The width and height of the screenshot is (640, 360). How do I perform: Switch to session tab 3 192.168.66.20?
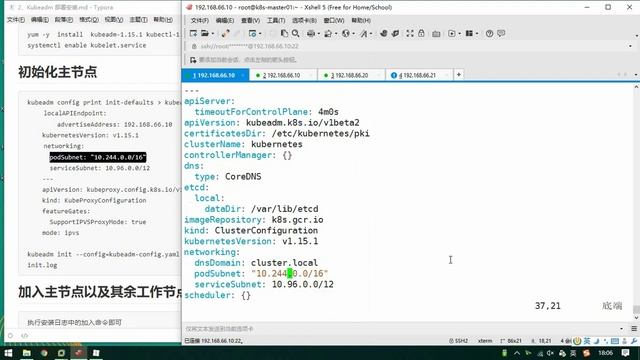pyautogui.click(x=350, y=76)
